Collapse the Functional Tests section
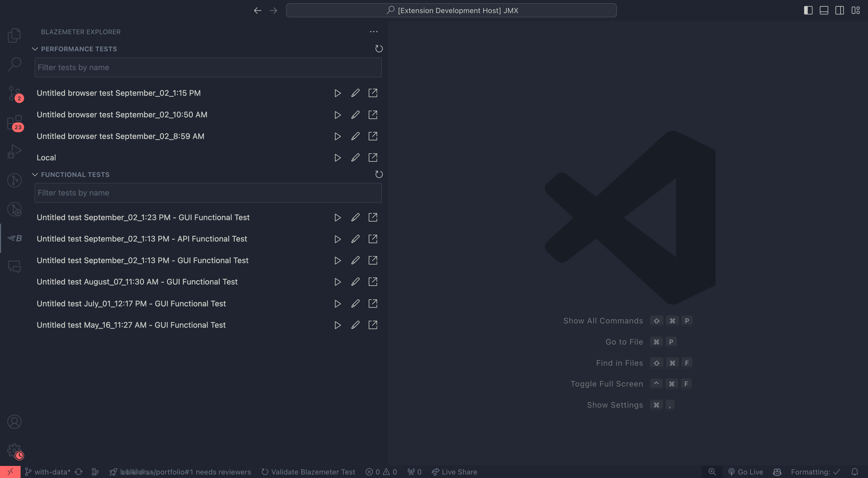868x478 pixels. (35, 175)
